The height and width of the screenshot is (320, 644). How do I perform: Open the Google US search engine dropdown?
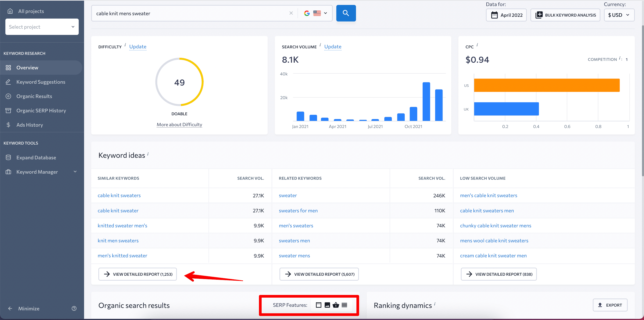(316, 13)
